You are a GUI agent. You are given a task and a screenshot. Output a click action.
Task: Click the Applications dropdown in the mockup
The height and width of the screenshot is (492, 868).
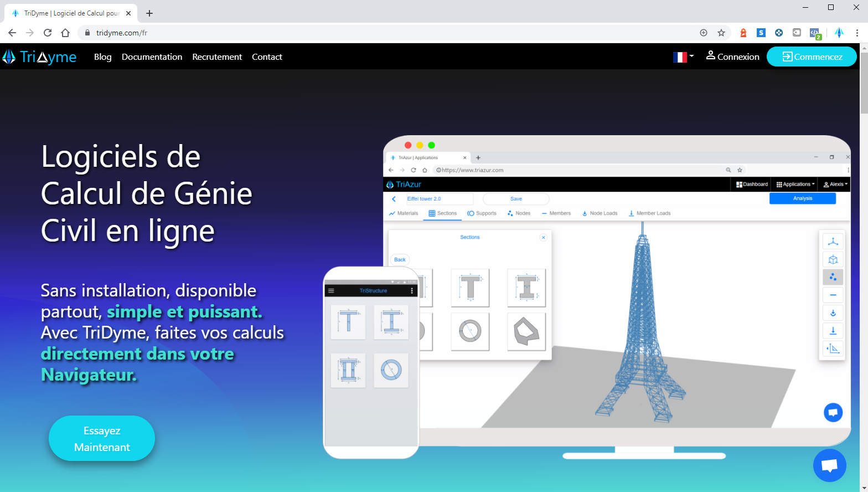795,184
